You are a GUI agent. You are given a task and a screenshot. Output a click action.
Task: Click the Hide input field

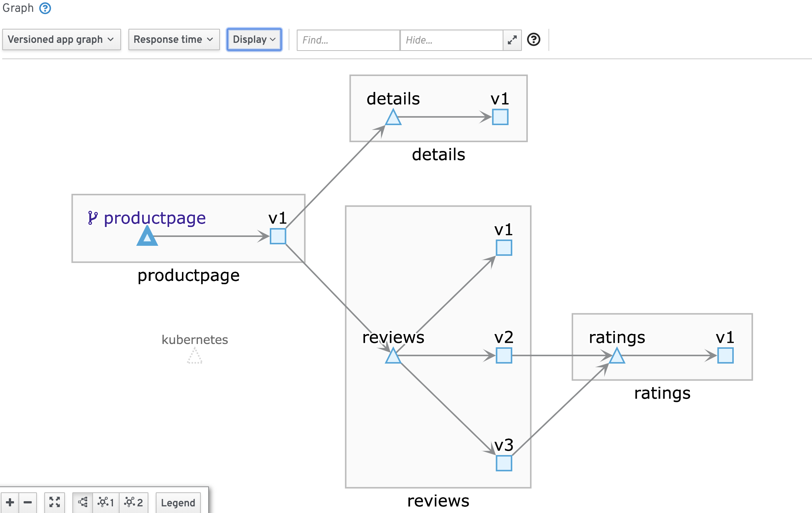coord(451,40)
